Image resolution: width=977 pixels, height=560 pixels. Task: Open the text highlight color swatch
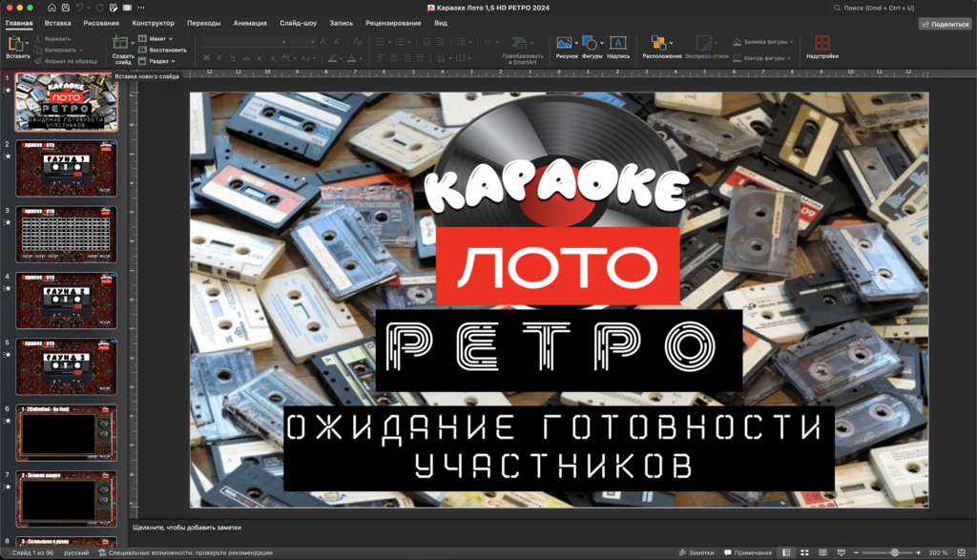click(333, 58)
